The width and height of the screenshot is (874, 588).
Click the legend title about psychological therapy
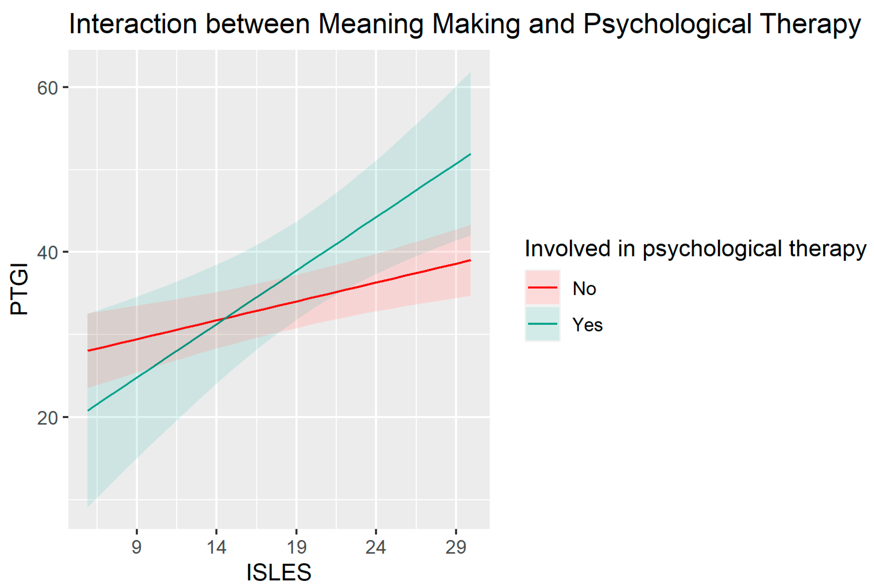(x=695, y=249)
